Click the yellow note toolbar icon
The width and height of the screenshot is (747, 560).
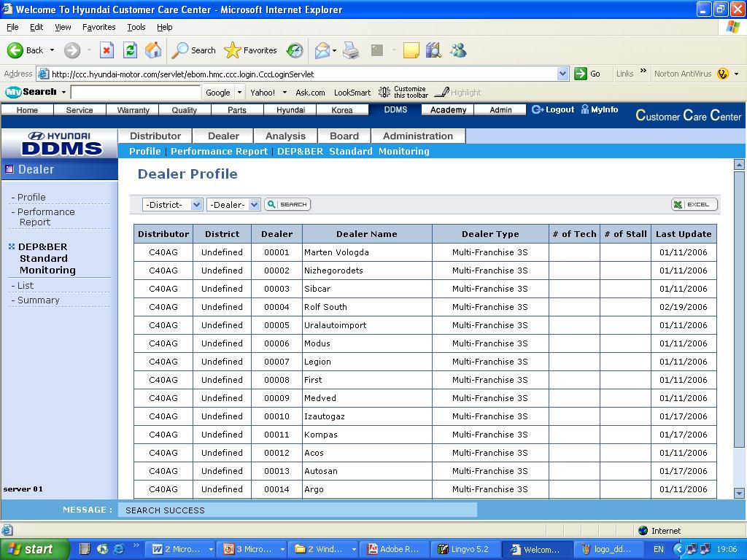point(411,50)
